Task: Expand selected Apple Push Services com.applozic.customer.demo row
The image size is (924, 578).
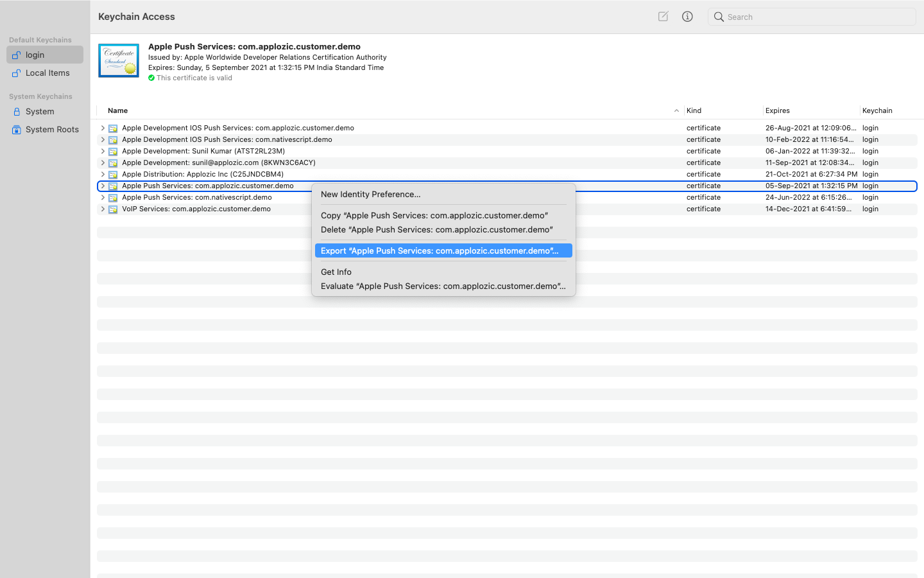Action: (103, 186)
